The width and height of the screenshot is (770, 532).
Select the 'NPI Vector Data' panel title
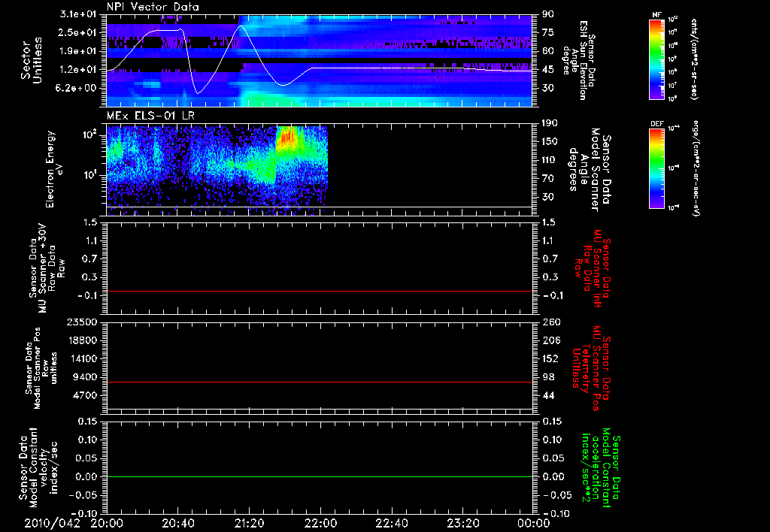153,7
